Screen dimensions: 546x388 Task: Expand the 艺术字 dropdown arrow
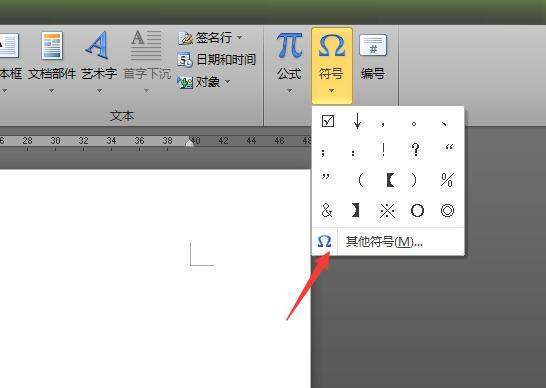click(x=99, y=91)
